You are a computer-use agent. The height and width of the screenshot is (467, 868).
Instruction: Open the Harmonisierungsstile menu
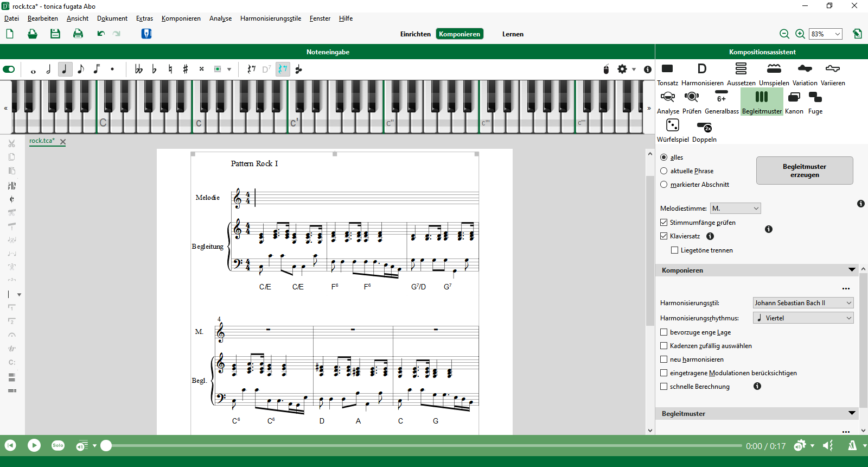270,18
